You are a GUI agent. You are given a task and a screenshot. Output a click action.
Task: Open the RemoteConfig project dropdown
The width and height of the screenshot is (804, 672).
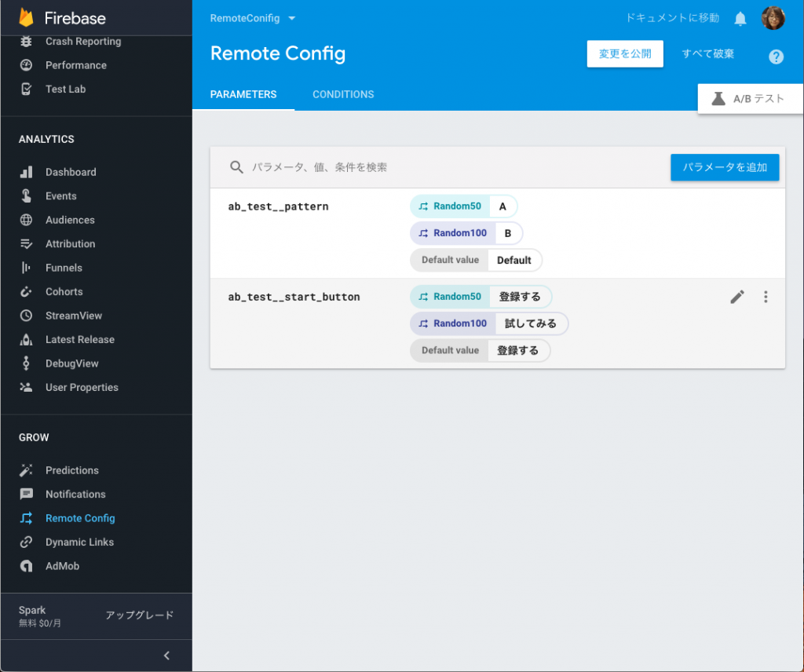pyautogui.click(x=253, y=19)
